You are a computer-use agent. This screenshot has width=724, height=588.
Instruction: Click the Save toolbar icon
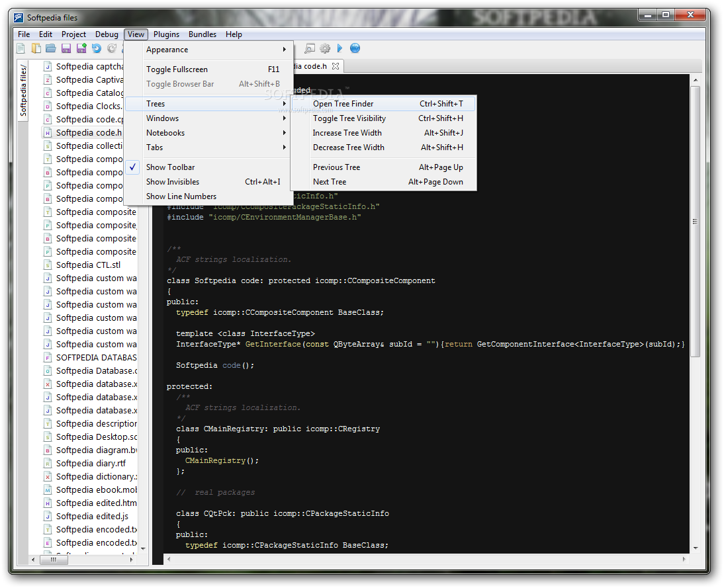66,48
